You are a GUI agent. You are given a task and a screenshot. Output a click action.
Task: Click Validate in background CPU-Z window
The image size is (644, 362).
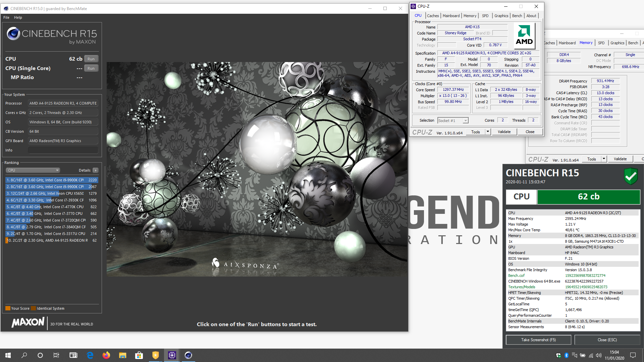pyautogui.click(x=620, y=159)
